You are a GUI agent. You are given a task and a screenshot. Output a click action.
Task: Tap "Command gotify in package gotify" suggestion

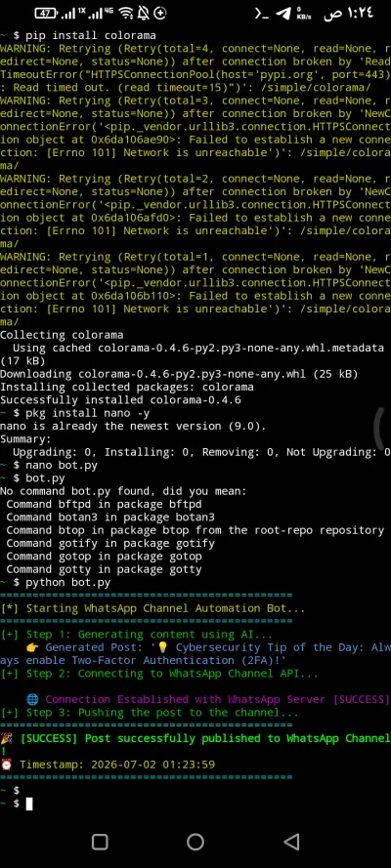(110, 543)
